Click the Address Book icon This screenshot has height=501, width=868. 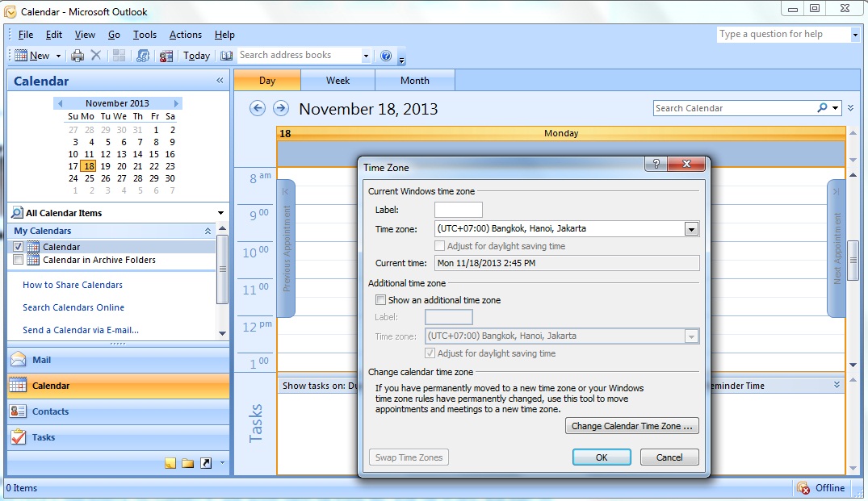226,56
